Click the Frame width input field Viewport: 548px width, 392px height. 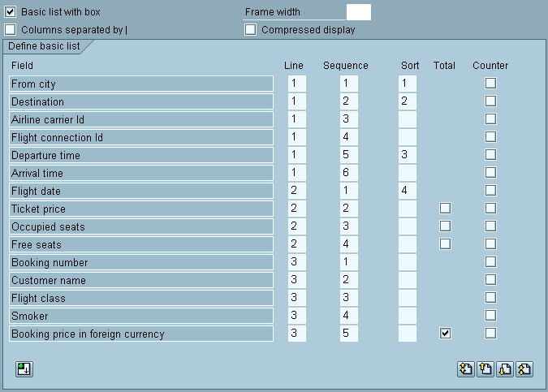point(358,12)
